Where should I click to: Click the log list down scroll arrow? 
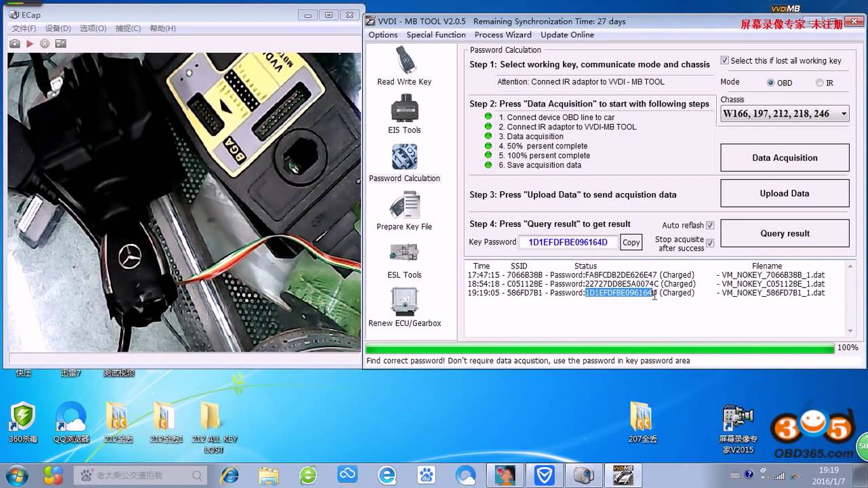pyautogui.click(x=850, y=331)
